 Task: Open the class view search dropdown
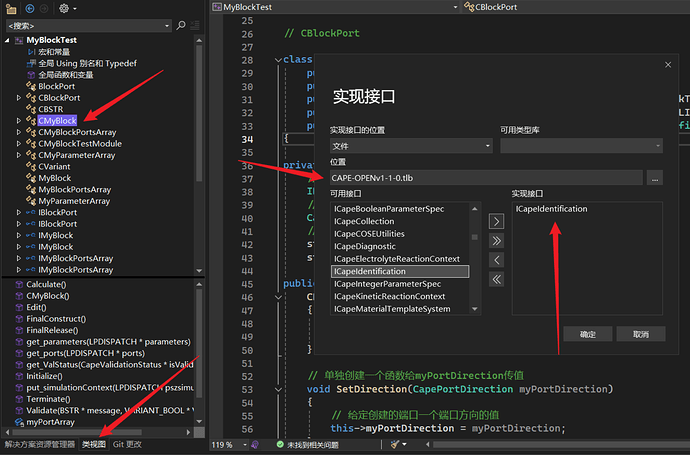pos(167,26)
